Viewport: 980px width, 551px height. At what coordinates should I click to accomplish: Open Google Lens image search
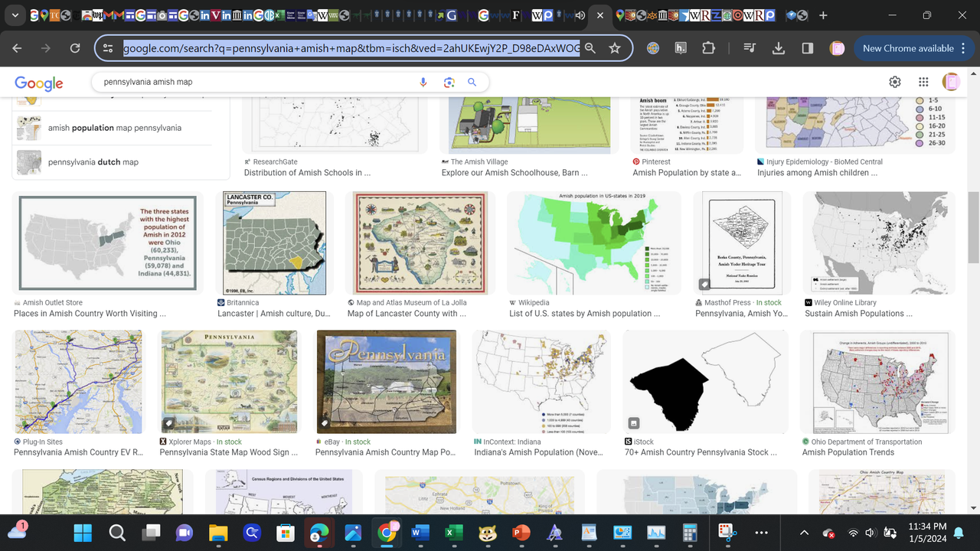click(449, 83)
